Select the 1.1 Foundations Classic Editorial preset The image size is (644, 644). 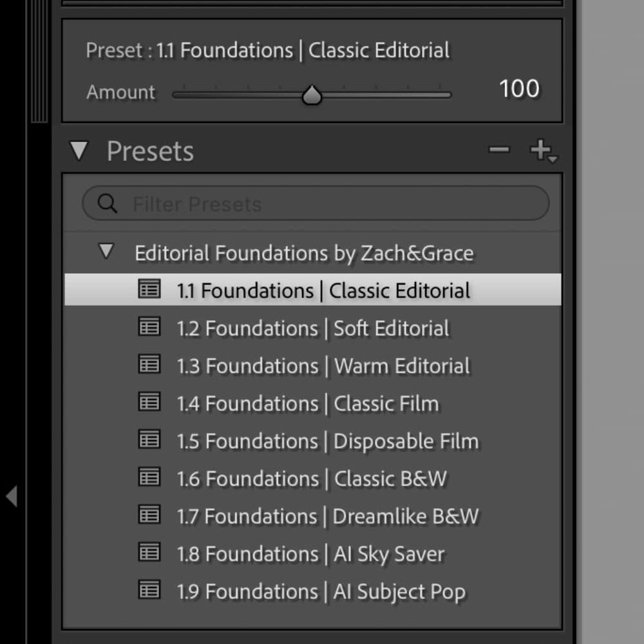pos(323,290)
